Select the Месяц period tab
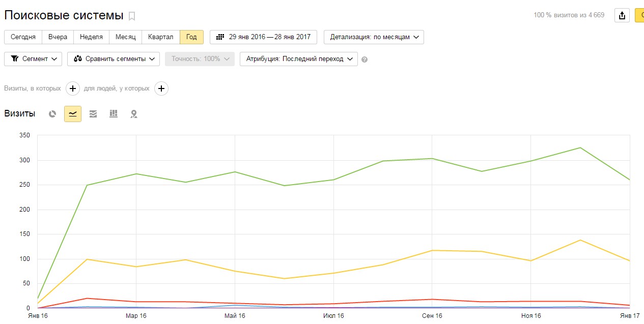The width and height of the screenshot is (644, 324). point(125,37)
